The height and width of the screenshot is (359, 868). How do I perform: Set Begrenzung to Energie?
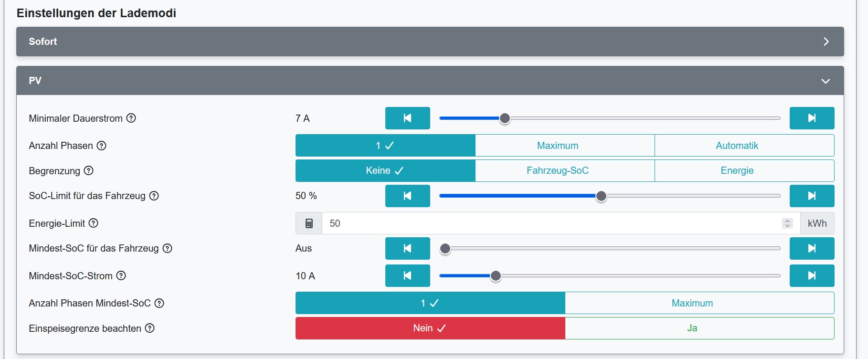pos(744,170)
